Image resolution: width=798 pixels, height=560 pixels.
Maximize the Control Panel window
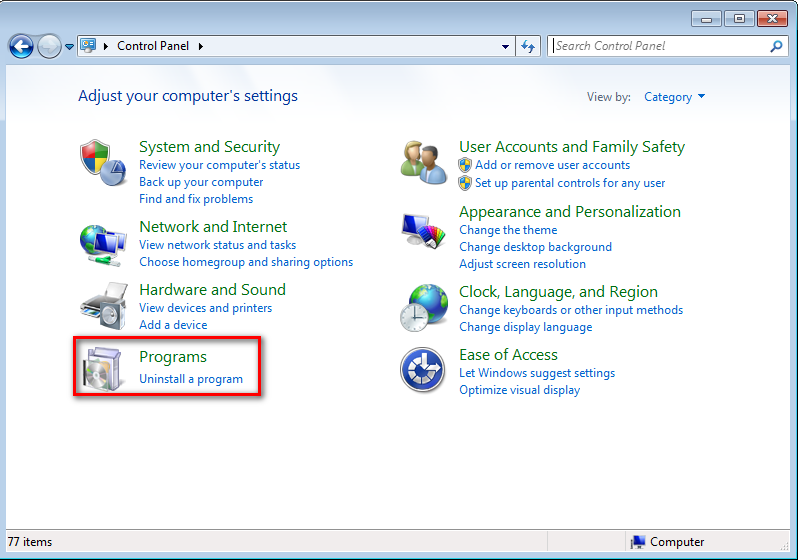tap(739, 19)
